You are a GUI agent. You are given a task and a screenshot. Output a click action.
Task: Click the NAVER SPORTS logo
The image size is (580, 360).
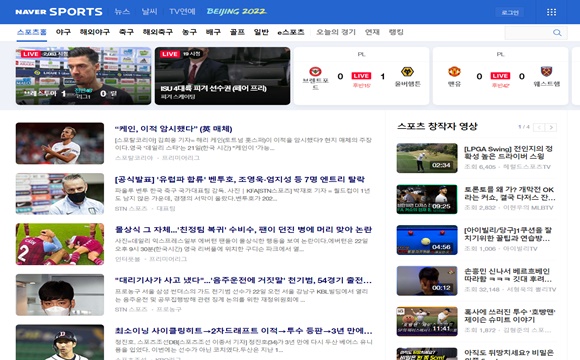(x=59, y=12)
